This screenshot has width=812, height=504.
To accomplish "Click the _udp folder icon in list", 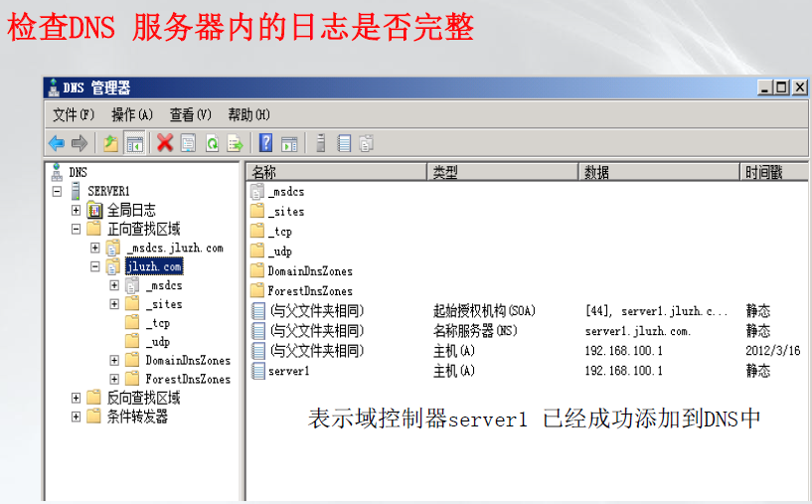I will (x=257, y=251).
